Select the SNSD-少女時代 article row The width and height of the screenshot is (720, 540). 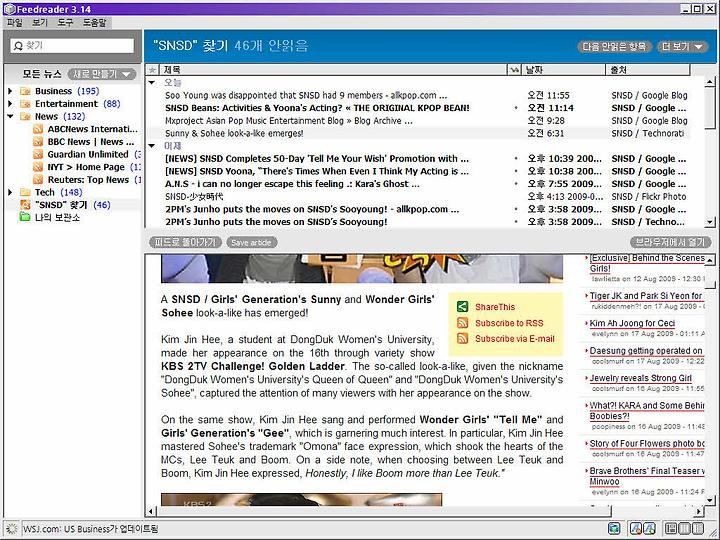click(x=417, y=197)
